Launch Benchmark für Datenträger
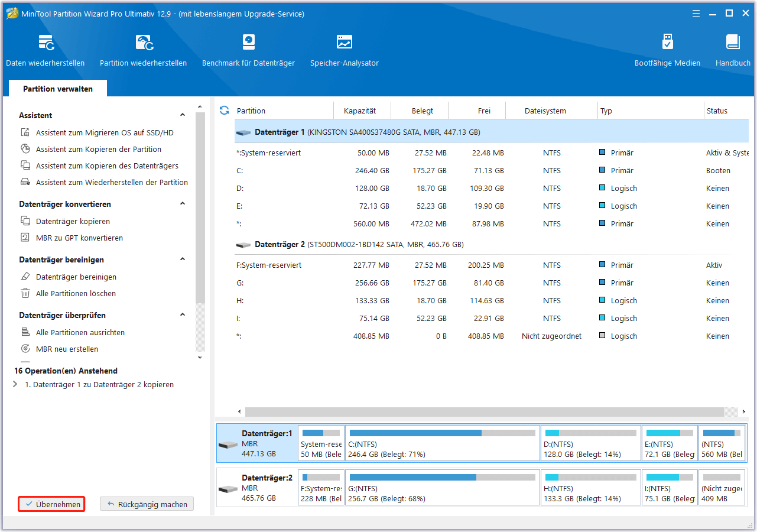 (248, 50)
